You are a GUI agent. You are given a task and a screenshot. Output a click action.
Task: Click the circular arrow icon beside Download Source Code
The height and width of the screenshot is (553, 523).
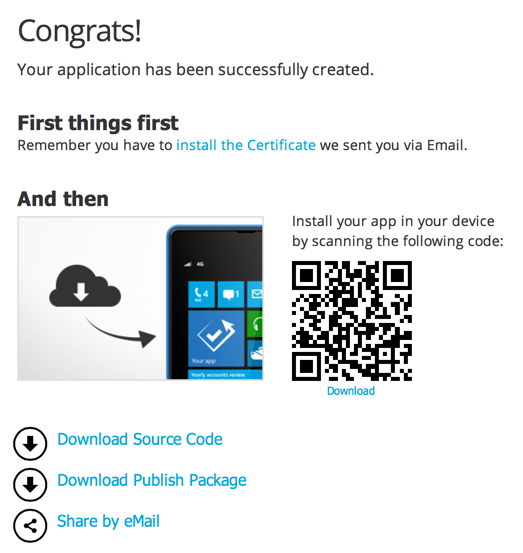(30, 443)
